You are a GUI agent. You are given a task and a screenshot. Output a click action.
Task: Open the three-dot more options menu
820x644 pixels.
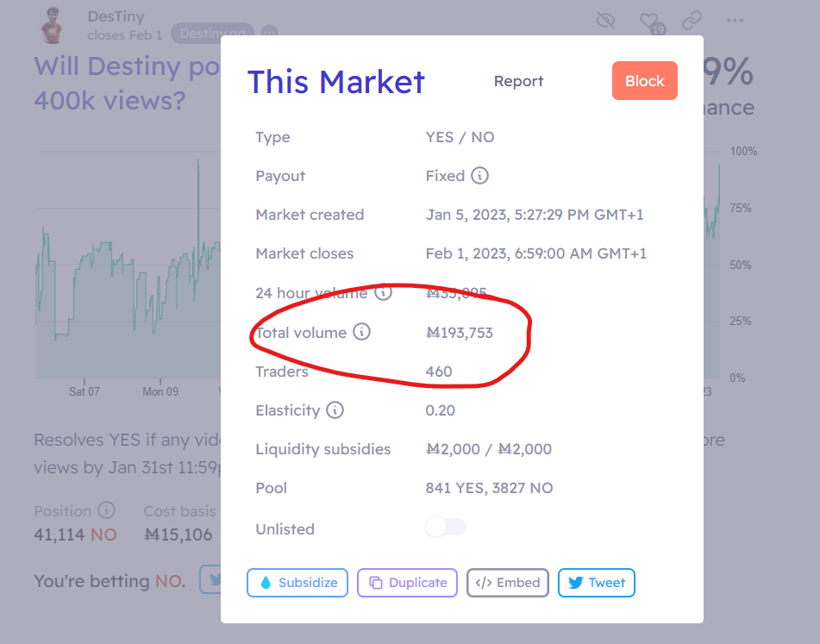pyautogui.click(x=735, y=21)
